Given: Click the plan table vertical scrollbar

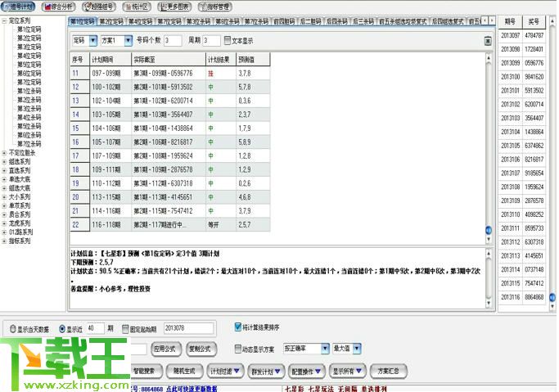Looking at the screenshot, I should pos(489,147).
